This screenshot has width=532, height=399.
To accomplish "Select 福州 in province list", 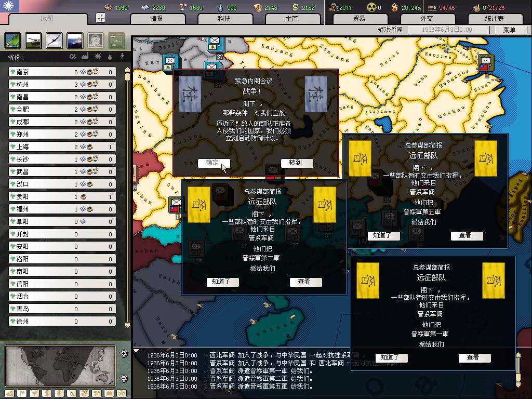I will click(62, 209).
